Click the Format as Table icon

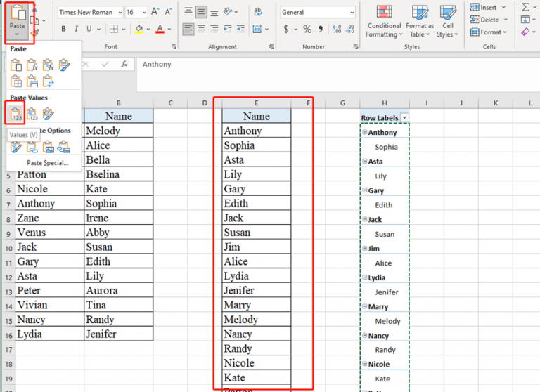[x=420, y=20]
